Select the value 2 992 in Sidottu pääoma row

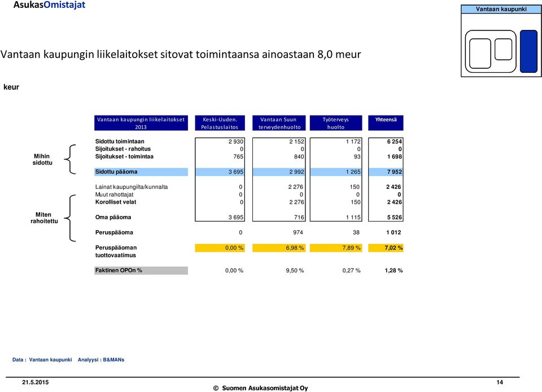[x=296, y=171]
